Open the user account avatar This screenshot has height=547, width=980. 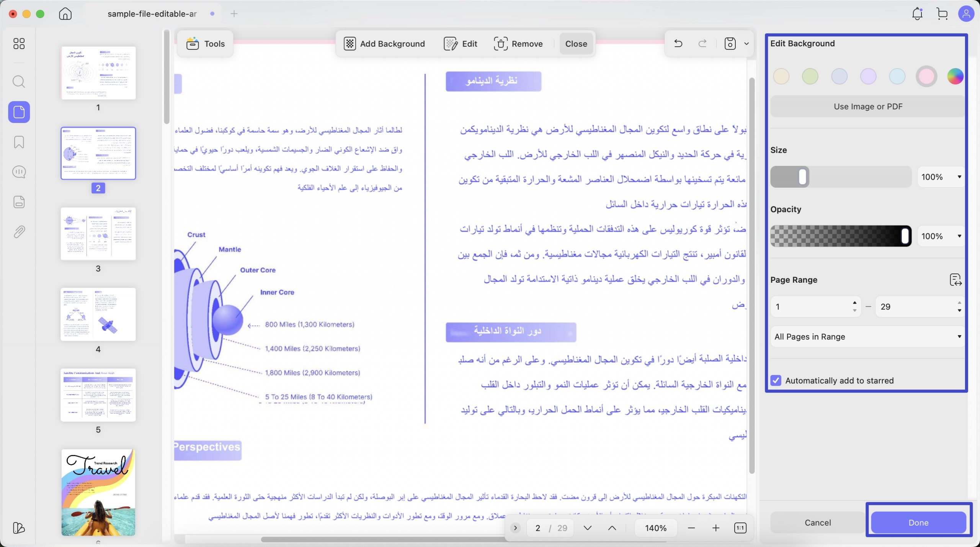966,14
